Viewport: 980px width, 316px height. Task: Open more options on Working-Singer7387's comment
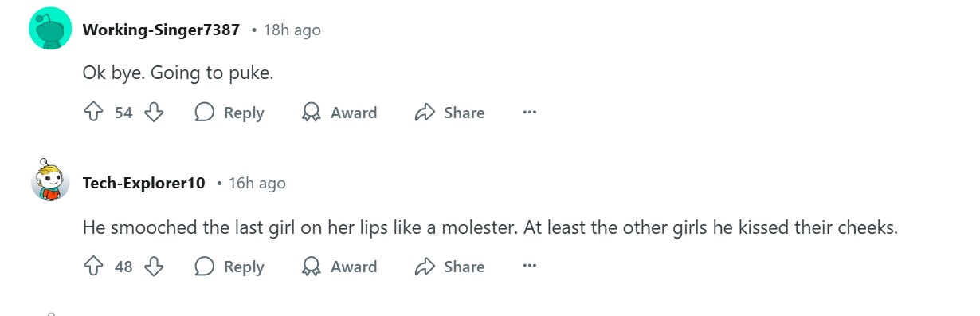pos(530,113)
